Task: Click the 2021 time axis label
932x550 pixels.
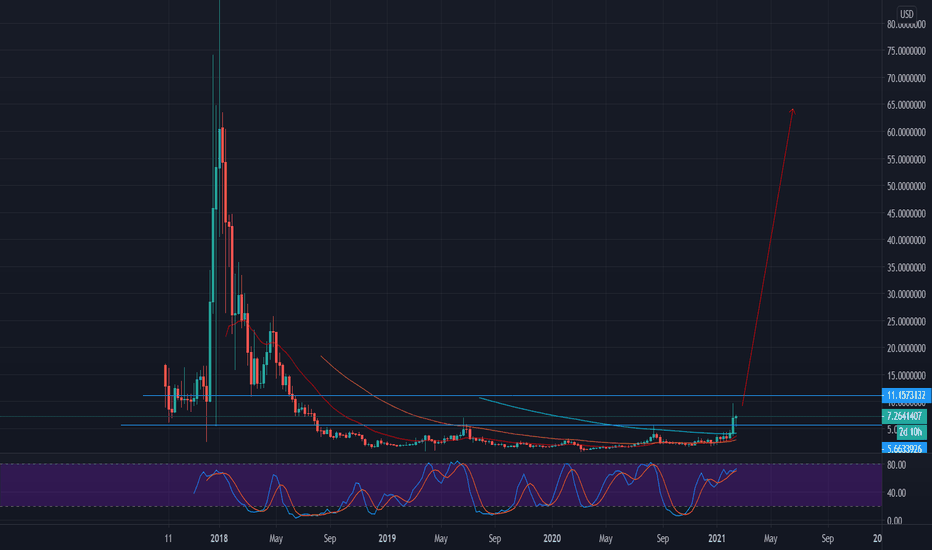Action: point(717,538)
